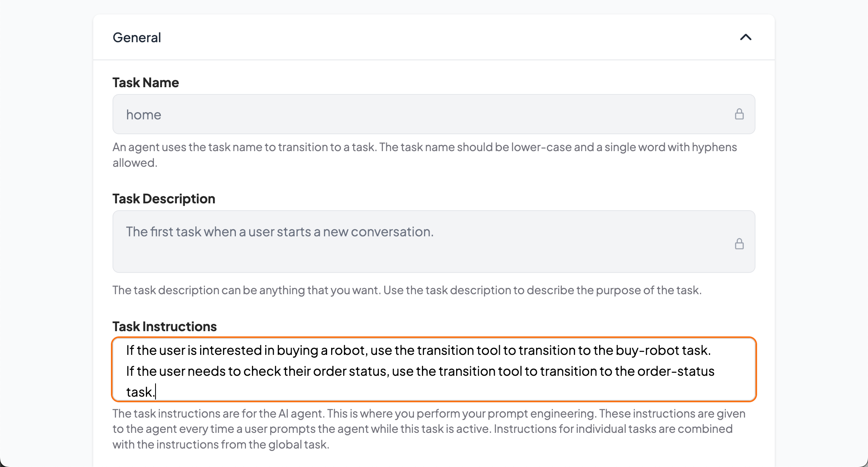Focus the Task Name input showing home
This screenshot has width=868, height=467.
(434, 114)
